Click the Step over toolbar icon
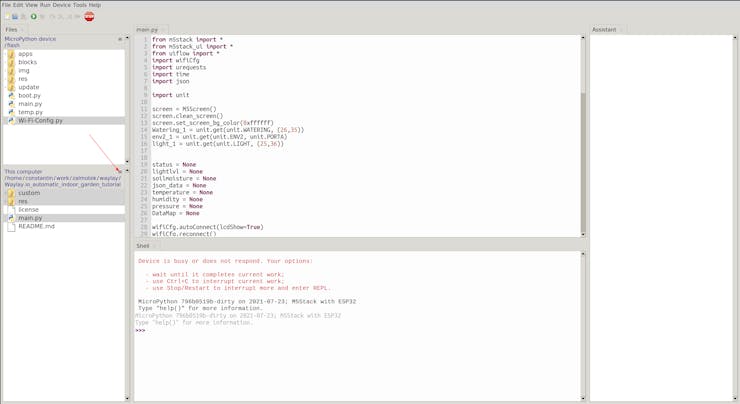 coord(52,17)
